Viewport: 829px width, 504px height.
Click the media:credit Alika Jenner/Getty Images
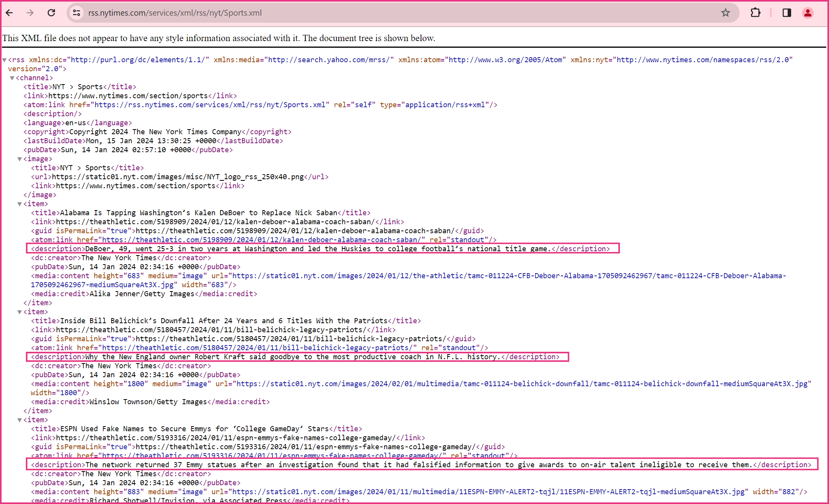[x=144, y=294]
